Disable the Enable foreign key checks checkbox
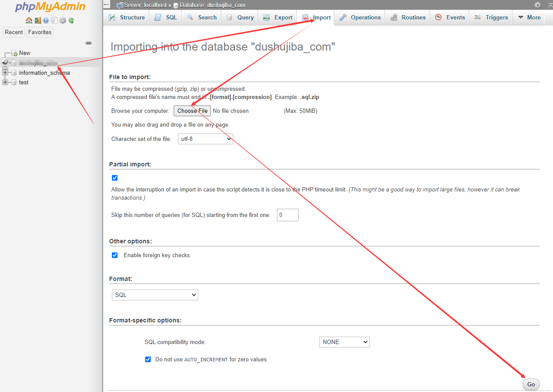 (x=114, y=255)
